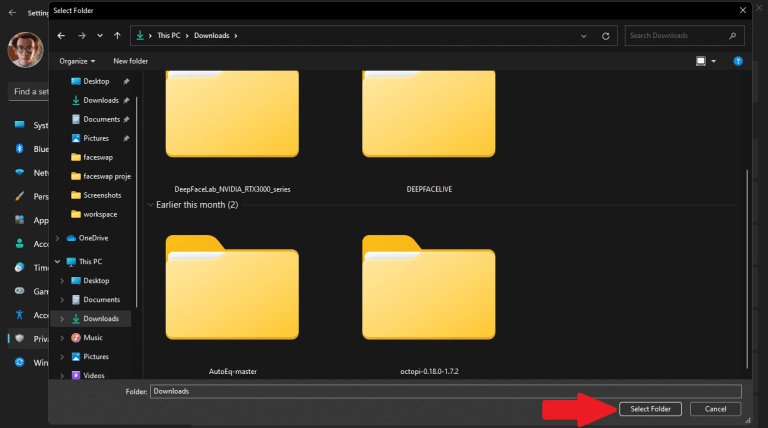This screenshot has width=768, height=428.
Task: Select the DeepFaceLab_NVIDIA_RTX3000_series folder
Action: point(232,131)
